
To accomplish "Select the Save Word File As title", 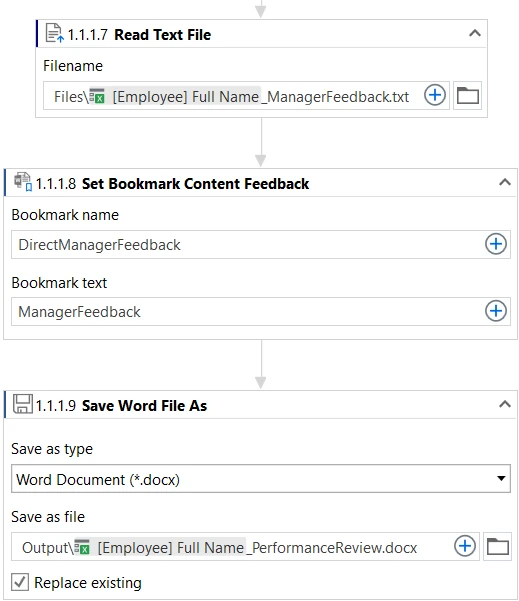I will point(145,406).
